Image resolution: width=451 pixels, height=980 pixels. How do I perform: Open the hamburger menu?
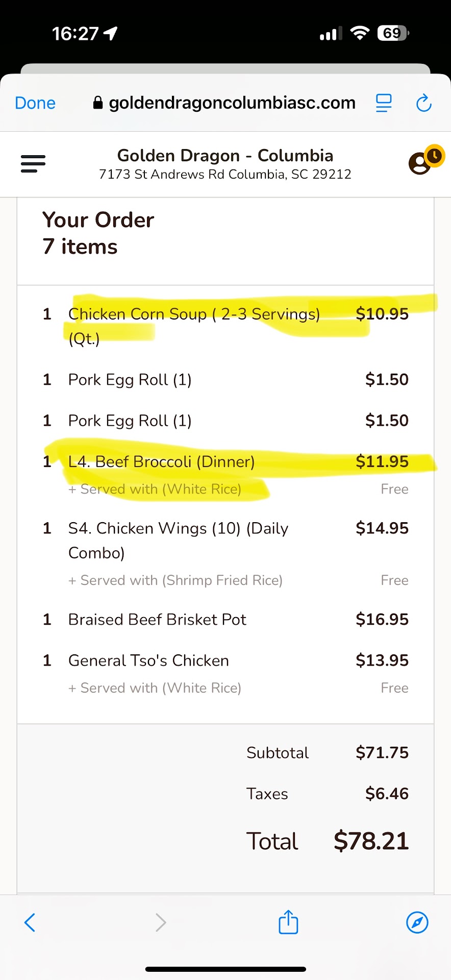tap(33, 164)
